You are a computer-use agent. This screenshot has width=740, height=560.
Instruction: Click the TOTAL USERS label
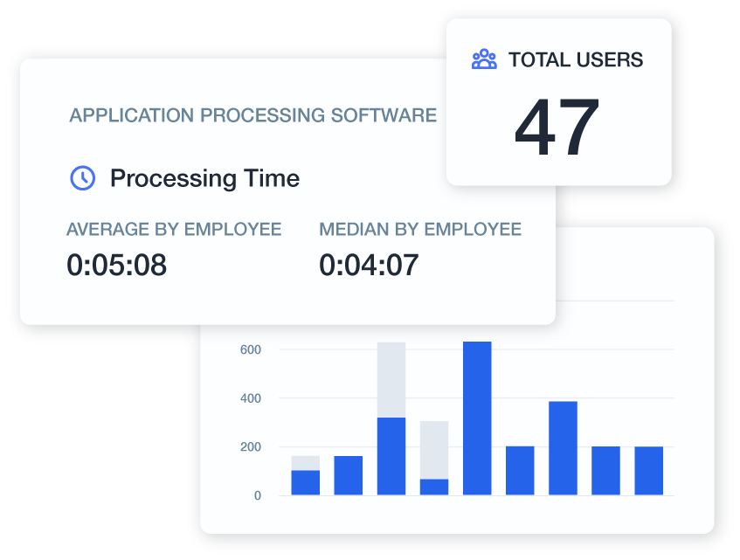click(x=576, y=60)
